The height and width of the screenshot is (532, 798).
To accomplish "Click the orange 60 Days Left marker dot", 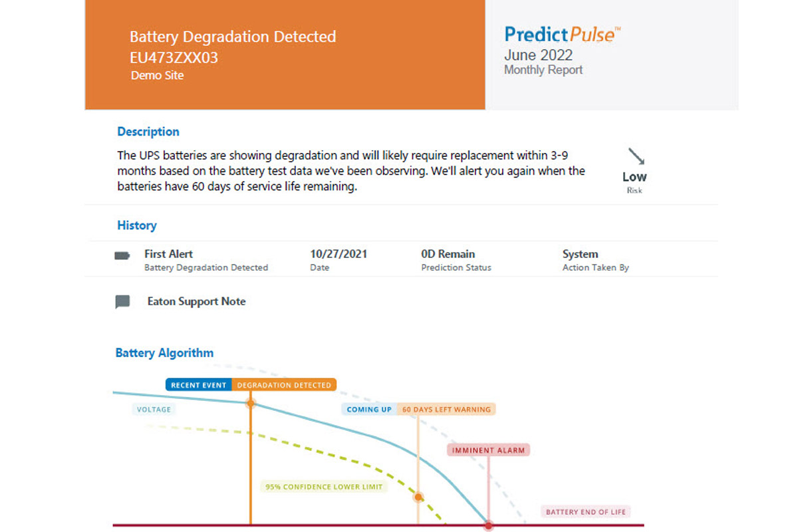I will point(418,497).
